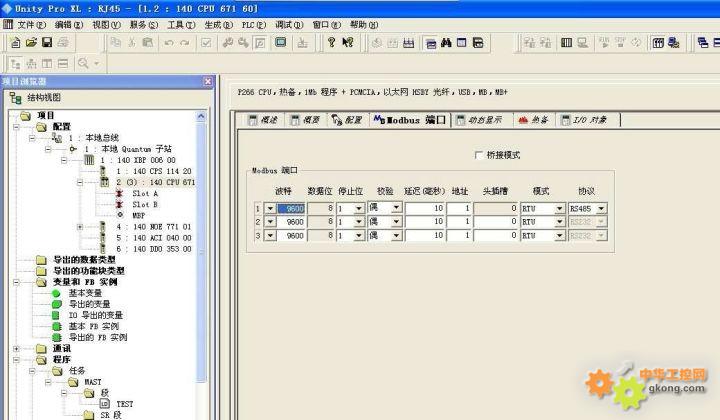Switch to the I/O 对象 tab

point(585,120)
